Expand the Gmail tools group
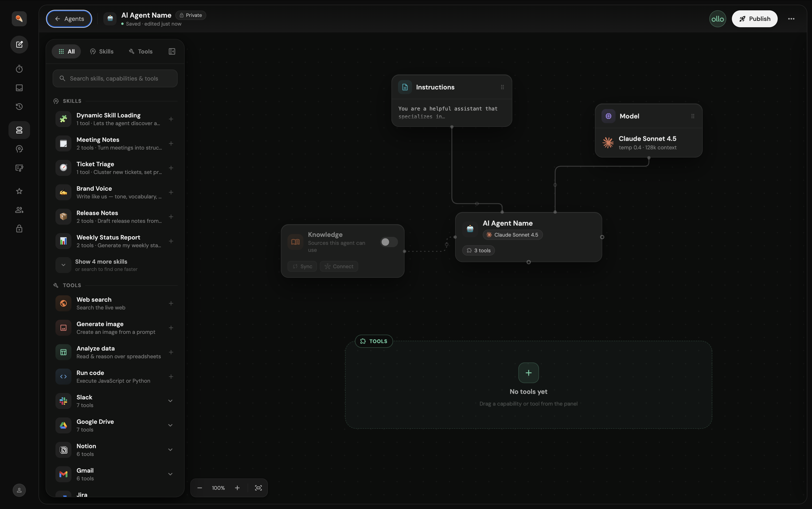 point(170,474)
